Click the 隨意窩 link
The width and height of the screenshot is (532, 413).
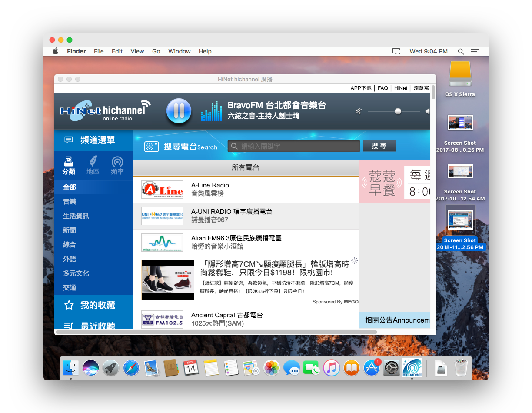(421, 88)
